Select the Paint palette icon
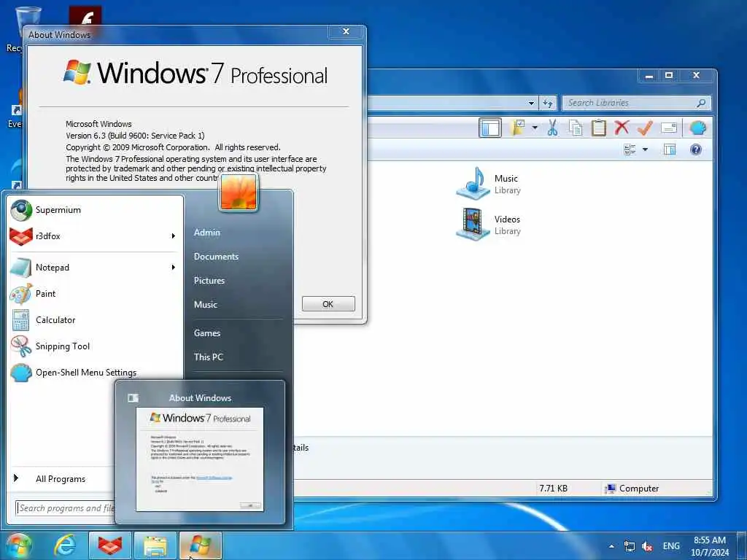Viewport: 747px width, 560px height. tap(21, 294)
